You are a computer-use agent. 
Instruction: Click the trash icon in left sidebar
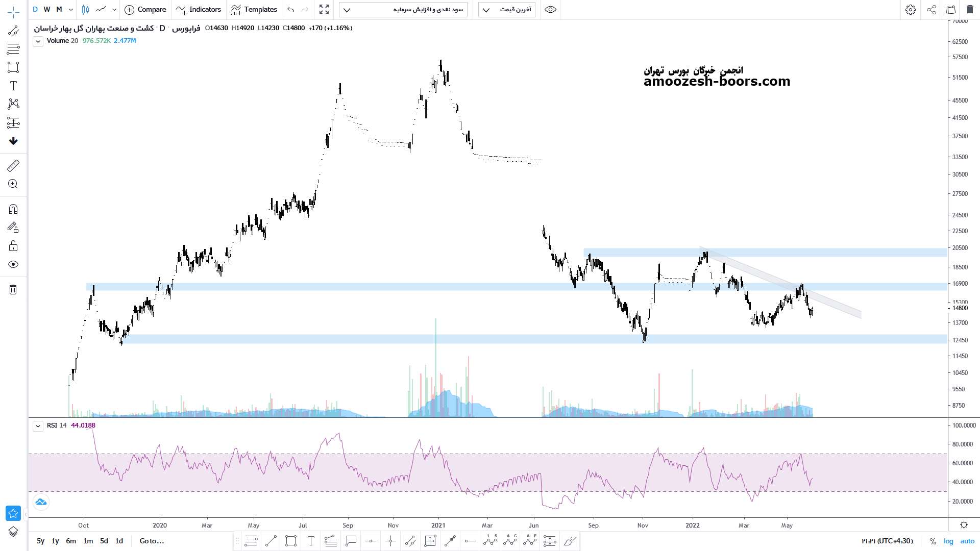[x=13, y=290]
